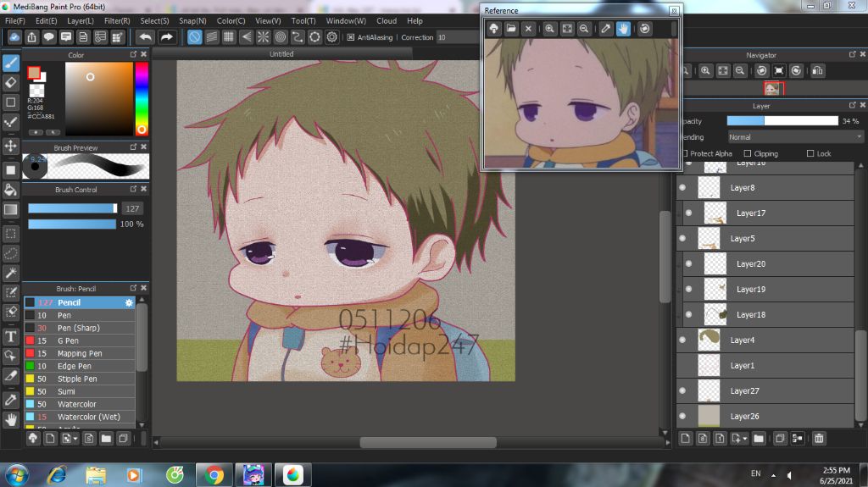Hide Layer8 visibility

click(682, 188)
